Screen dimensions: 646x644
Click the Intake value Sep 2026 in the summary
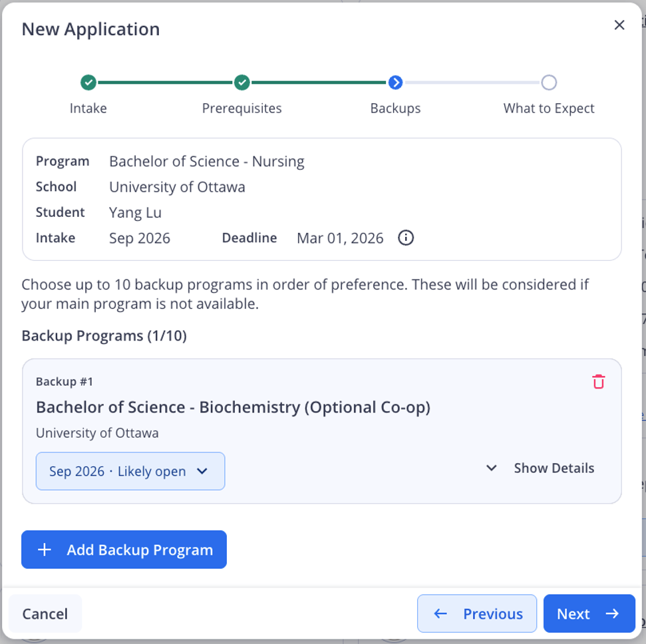(140, 238)
